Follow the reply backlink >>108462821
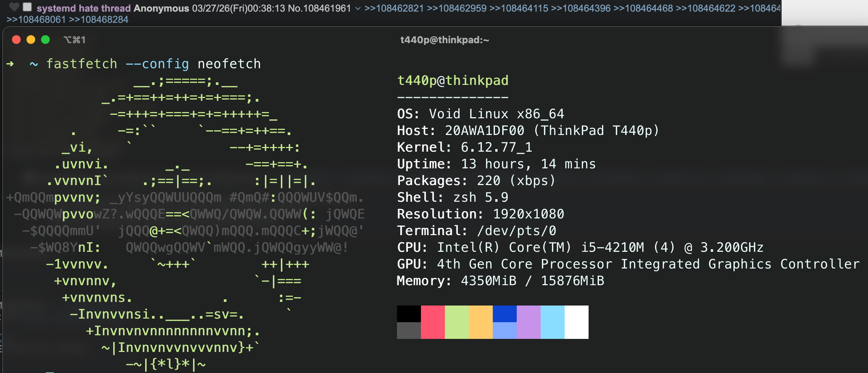This screenshot has width=868, height=373. [x=394, y=8]
